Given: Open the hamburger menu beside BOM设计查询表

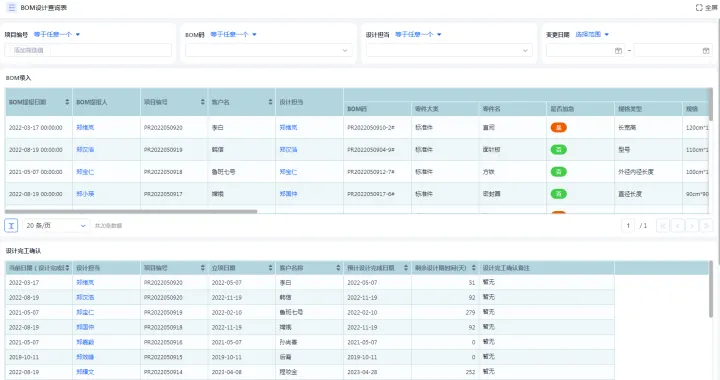Looking at the screenshot, I should 11,8.
